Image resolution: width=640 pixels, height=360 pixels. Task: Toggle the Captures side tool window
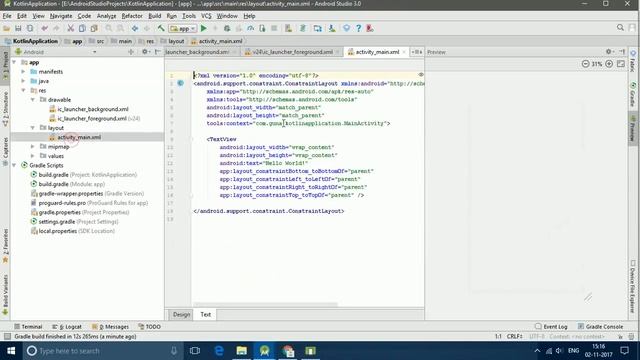tap(5, 151)
